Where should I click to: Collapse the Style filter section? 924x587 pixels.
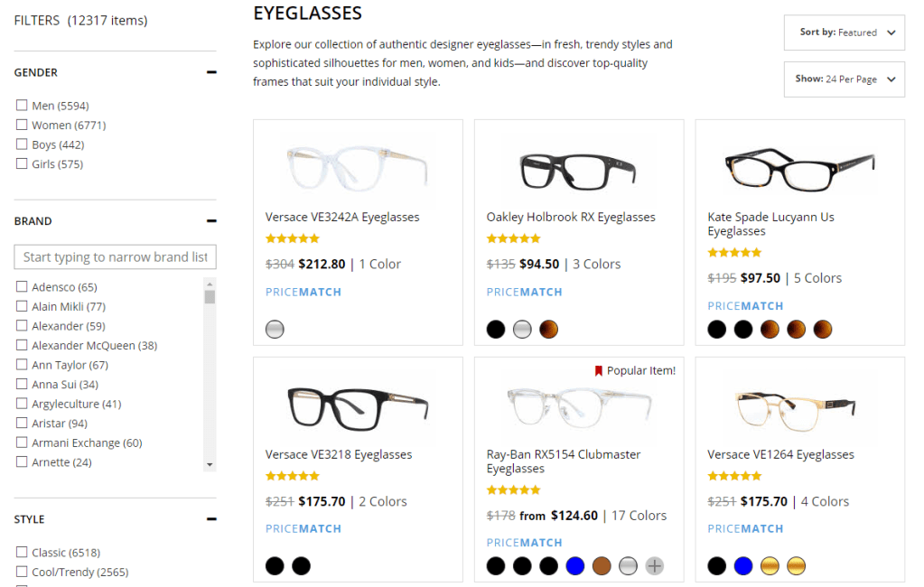pyautogui.click(x=211, y=519)
